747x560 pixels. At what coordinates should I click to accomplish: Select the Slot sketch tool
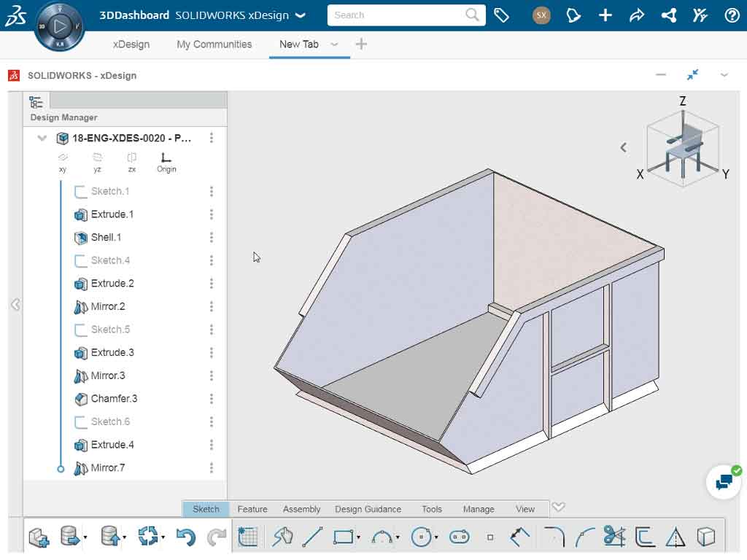460,537
